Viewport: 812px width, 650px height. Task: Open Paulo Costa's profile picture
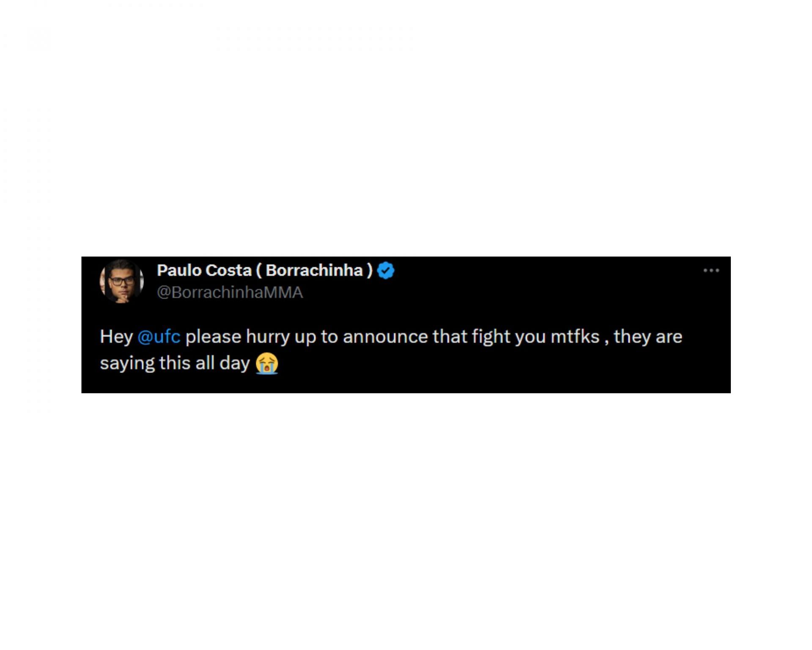coord(122,281)
